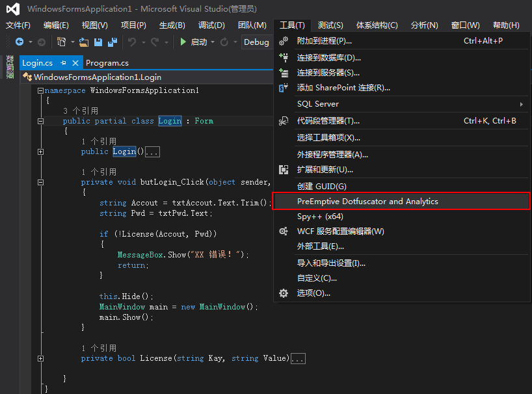Click the connect to database plug icon
The width and height of the screenshot is (532, 394).
tap(284, 57)
